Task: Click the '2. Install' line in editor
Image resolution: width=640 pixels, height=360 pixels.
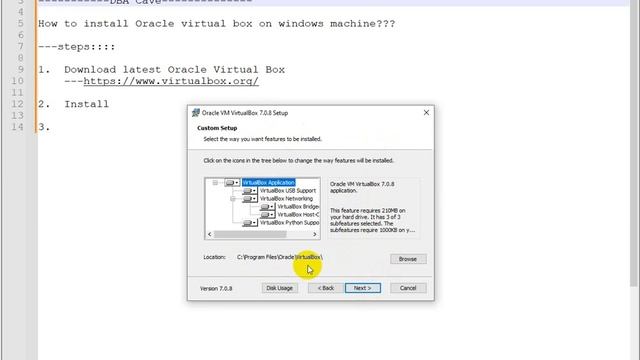Action: coord(73,104)
